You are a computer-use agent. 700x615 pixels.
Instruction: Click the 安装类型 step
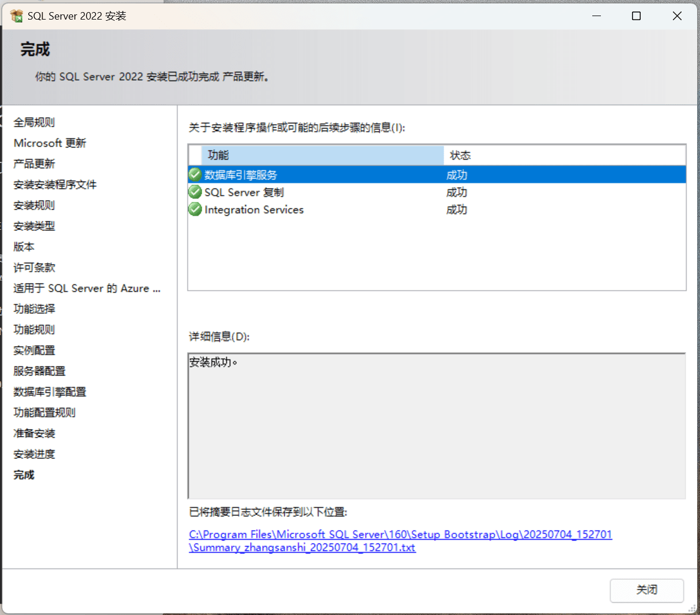34,226
